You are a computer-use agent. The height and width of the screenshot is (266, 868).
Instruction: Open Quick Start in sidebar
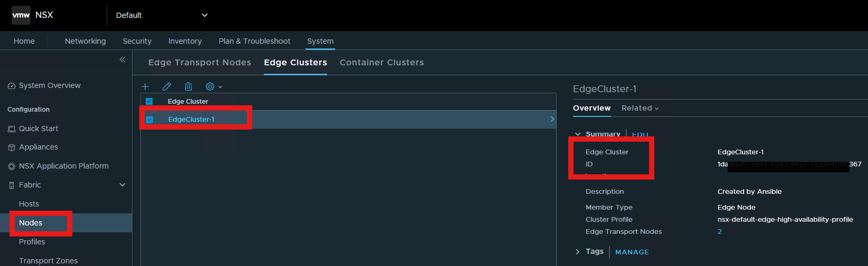tap(39, 129)
